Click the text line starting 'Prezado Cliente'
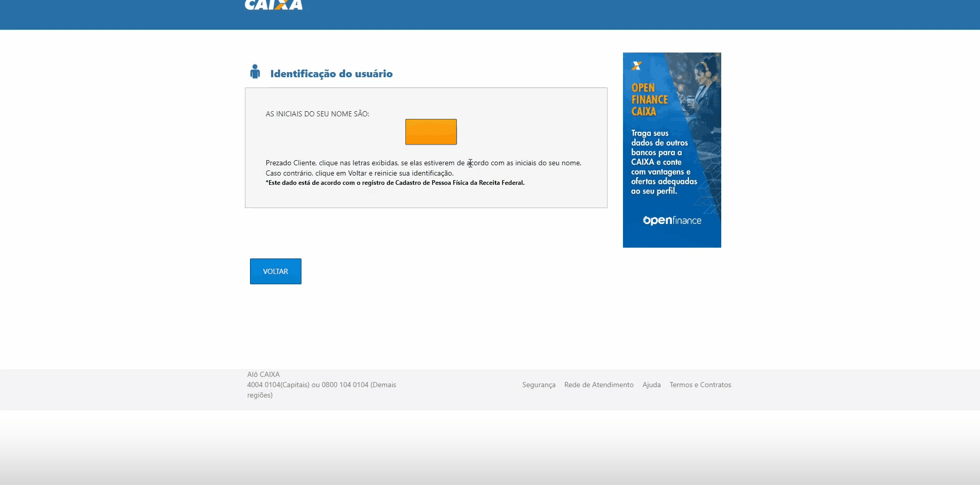 (x=423, y=163)
